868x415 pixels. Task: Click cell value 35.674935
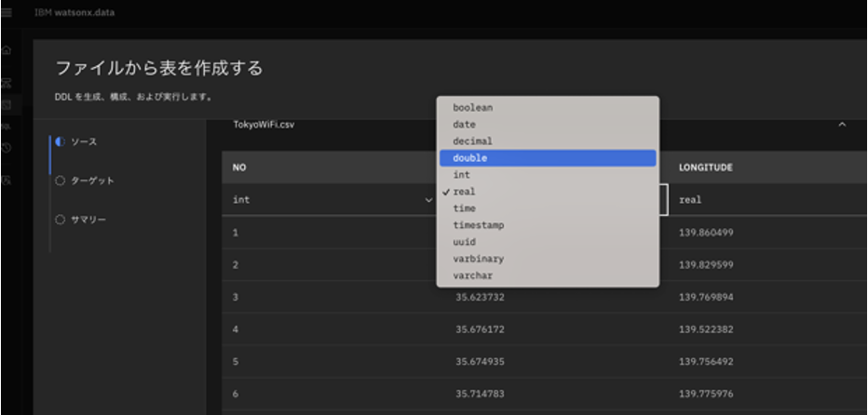[480, 362]
